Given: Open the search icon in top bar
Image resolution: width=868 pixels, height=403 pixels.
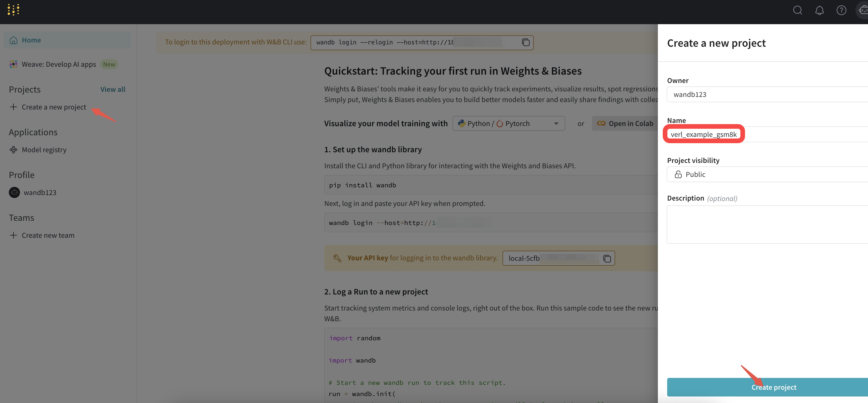Looking at the screenshot, I should (x=797, y=10).
